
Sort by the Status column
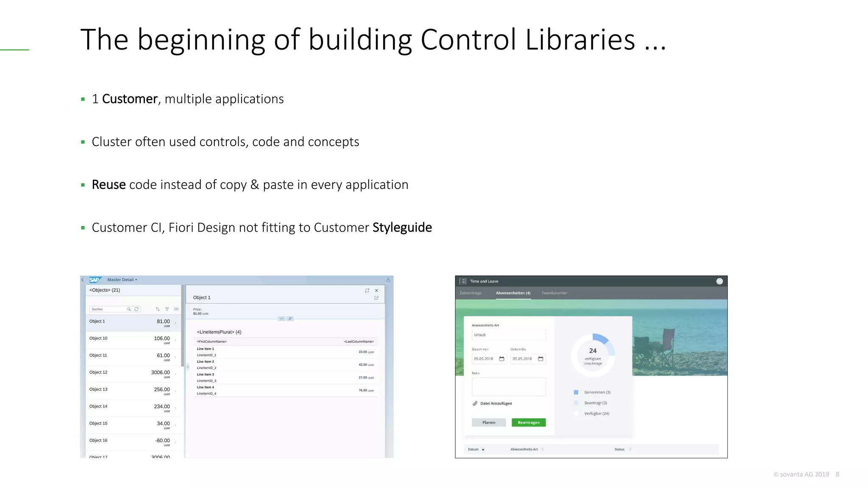tap(623, 449)
